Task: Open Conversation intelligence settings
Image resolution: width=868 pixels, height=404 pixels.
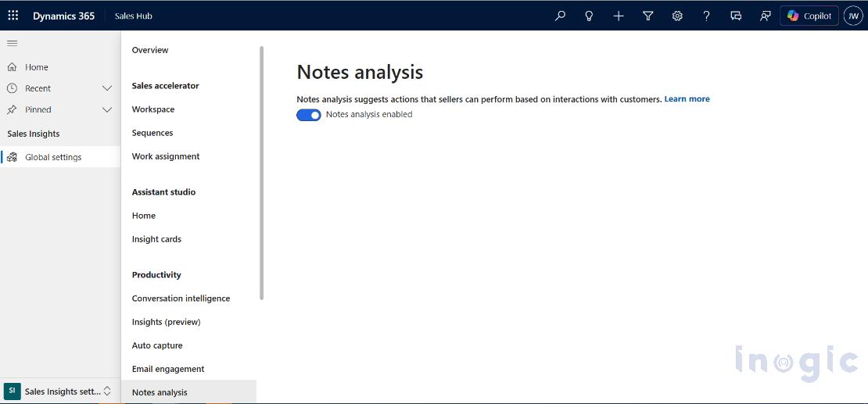Action: point(181,299)
